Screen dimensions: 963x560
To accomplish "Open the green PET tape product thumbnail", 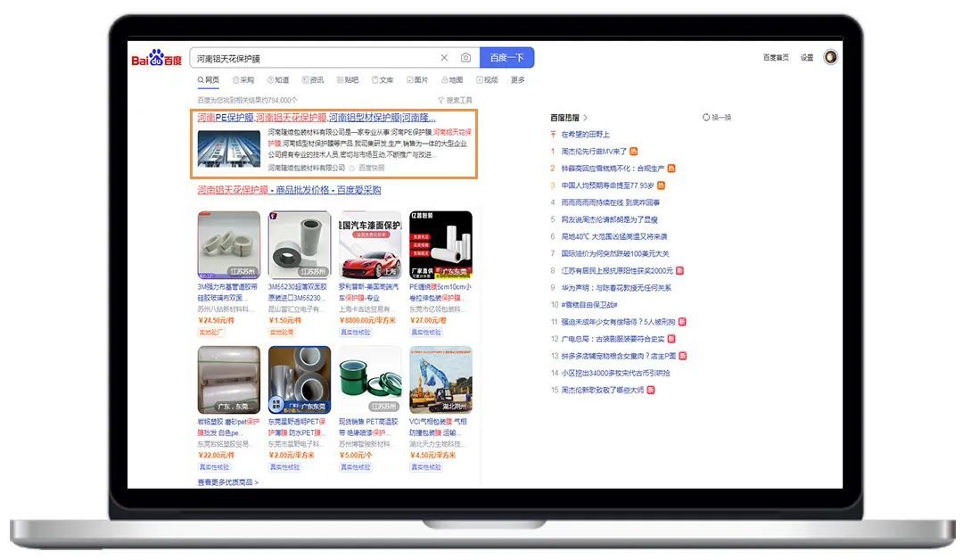I will click(370, 380).
